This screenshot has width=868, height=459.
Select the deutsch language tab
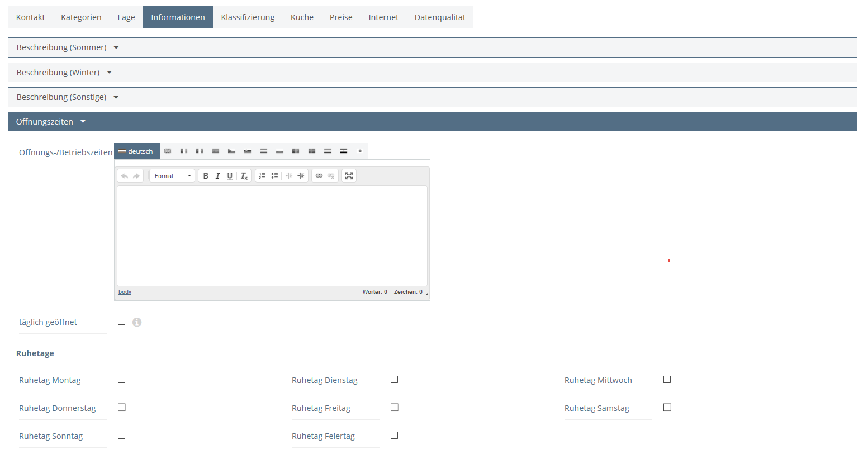click(137, 151)
